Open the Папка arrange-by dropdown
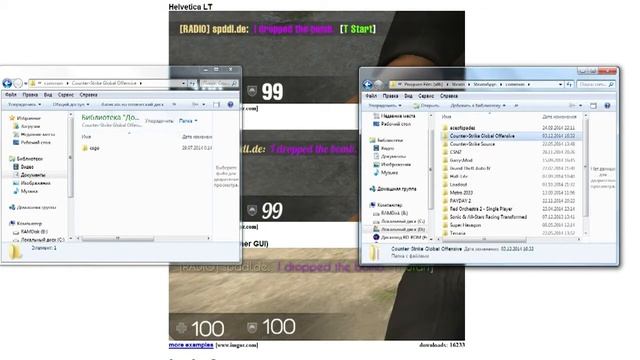This screenshot has height=360, width=640. [x=188, y=121]
